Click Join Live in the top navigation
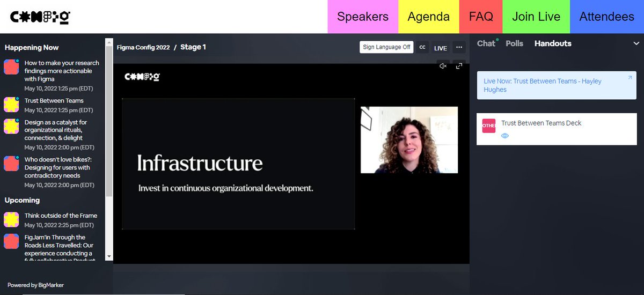The width and height of the screenshot is (644, 295). [536, 17]
